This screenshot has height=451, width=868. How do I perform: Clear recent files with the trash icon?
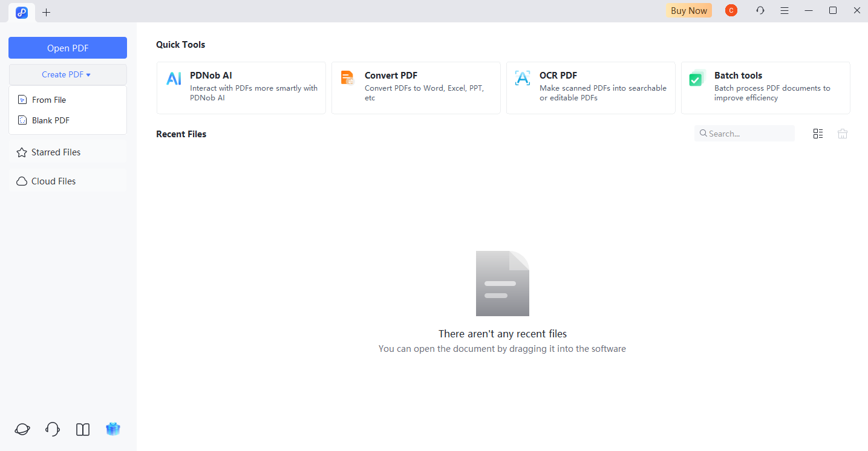click(842, 134)
